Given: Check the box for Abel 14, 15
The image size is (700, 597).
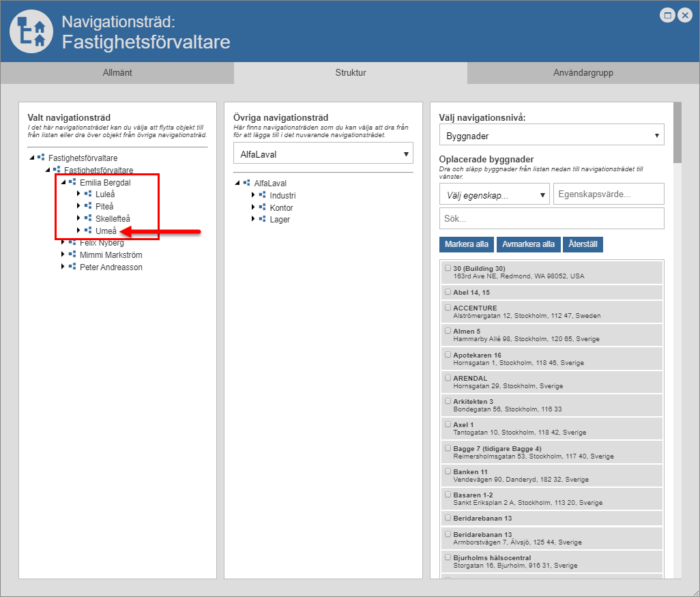Looking at the screenshot, I should click(x=448, y=291).
